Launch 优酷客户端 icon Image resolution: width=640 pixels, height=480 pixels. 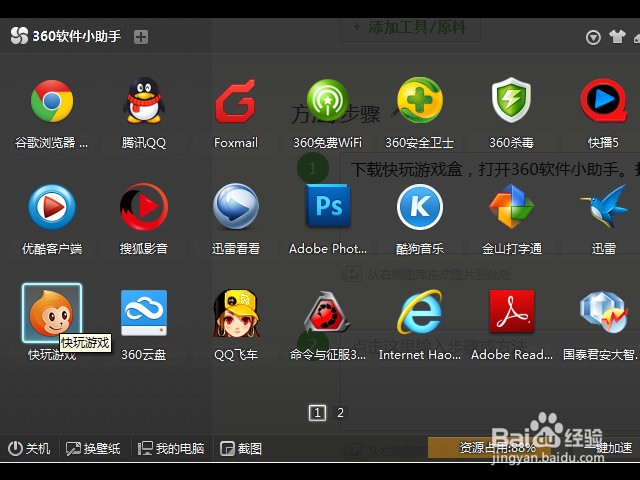tap(52, 207)
